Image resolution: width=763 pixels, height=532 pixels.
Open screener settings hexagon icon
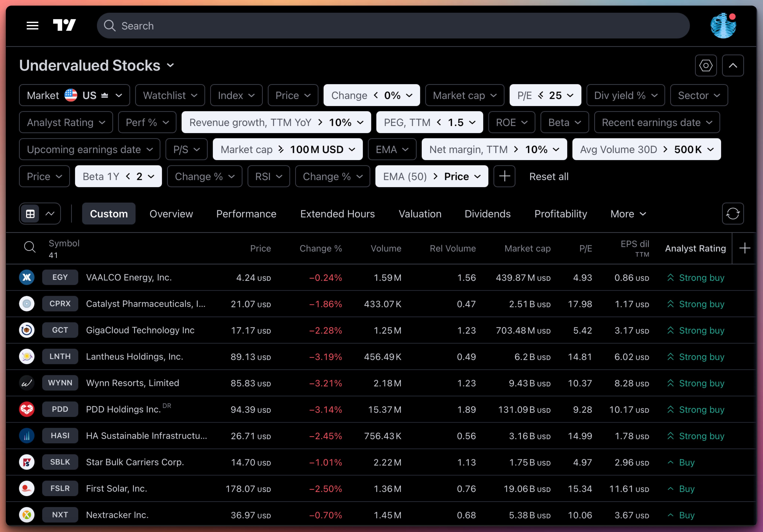tap(705, 65)
